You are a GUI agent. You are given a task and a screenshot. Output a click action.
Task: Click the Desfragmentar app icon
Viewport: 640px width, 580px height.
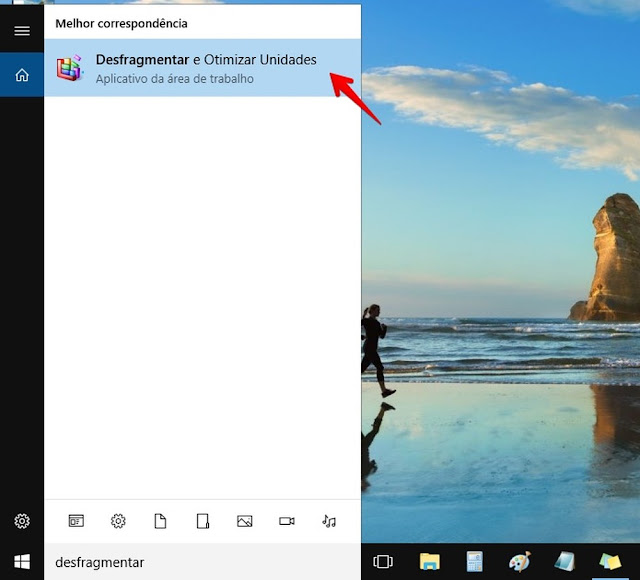(70, 68)
